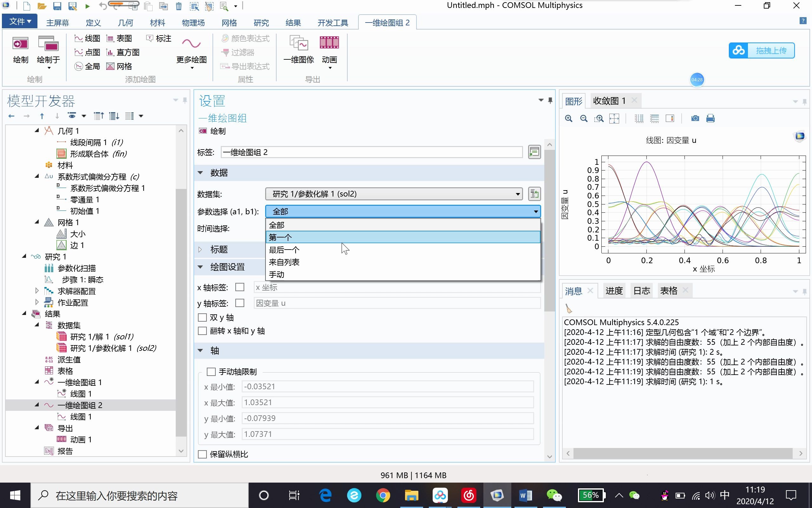Enable 手动轴限制 checkbox
Screen dimensions: 812x508
(211, 371)
